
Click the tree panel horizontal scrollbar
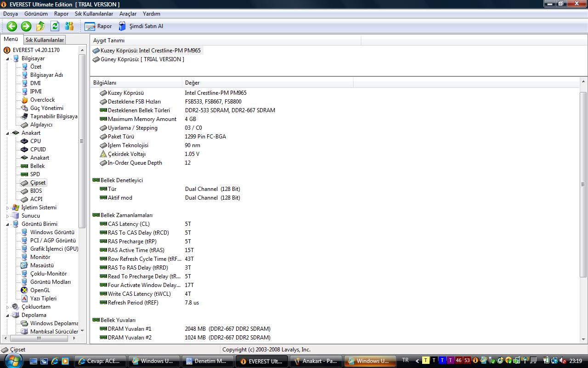(x=38, y=338)
